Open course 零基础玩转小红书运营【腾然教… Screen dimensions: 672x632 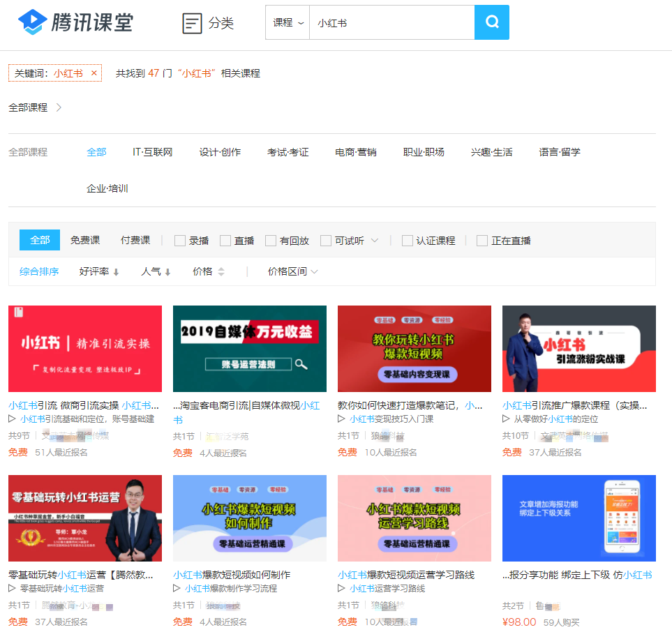[80, 575]
